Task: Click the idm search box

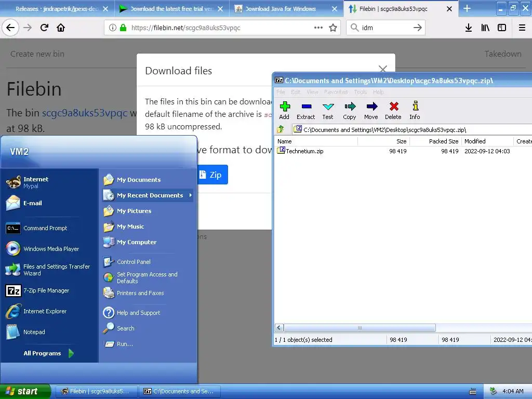Action: tap(386, 28)
